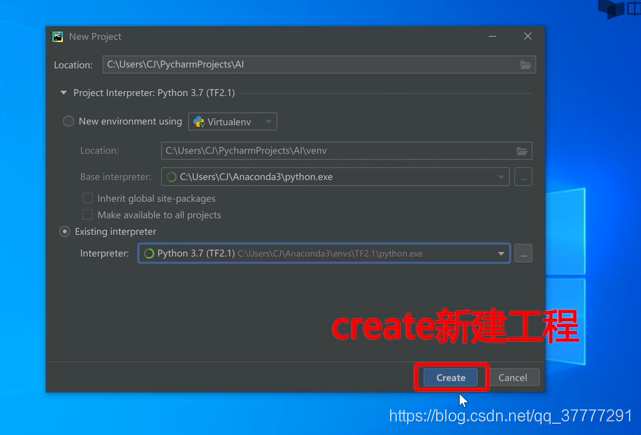Click ellipsis button beside existing Interpreter

(x=523, y=253)
